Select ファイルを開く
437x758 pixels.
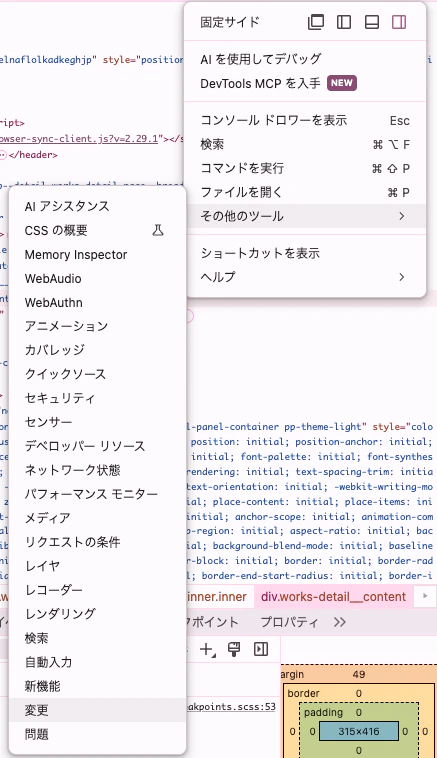[x=305, y=192]
